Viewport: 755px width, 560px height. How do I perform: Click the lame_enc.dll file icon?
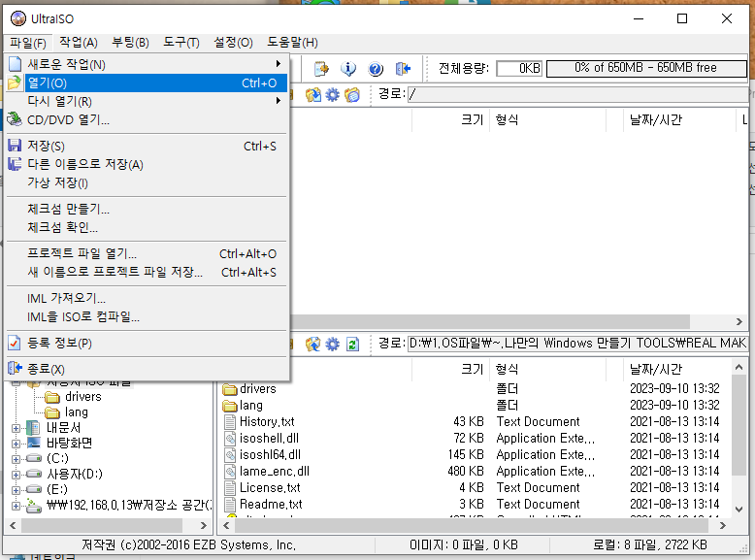point(230,471)
